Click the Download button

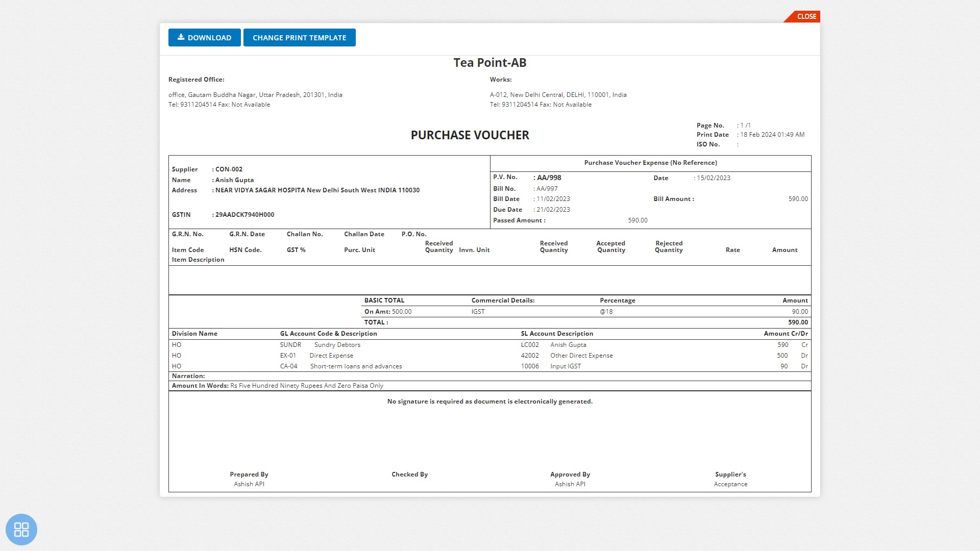[204, 38]
